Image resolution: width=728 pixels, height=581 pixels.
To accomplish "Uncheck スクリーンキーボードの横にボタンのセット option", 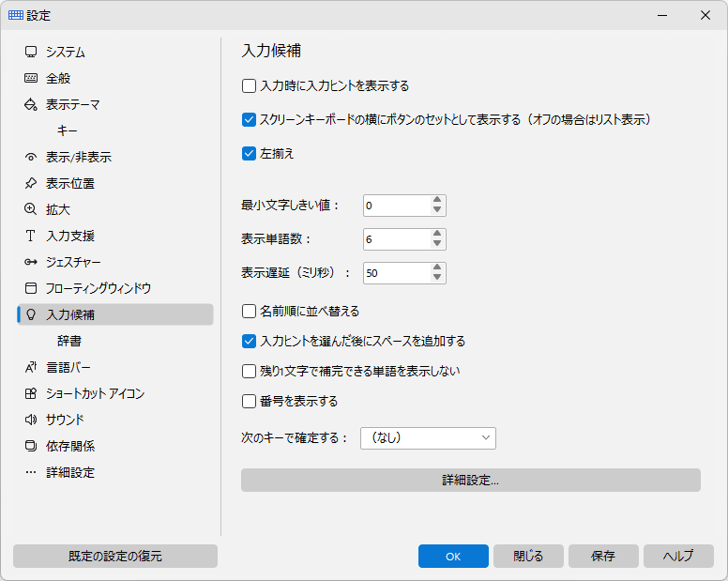I will 249,120.
